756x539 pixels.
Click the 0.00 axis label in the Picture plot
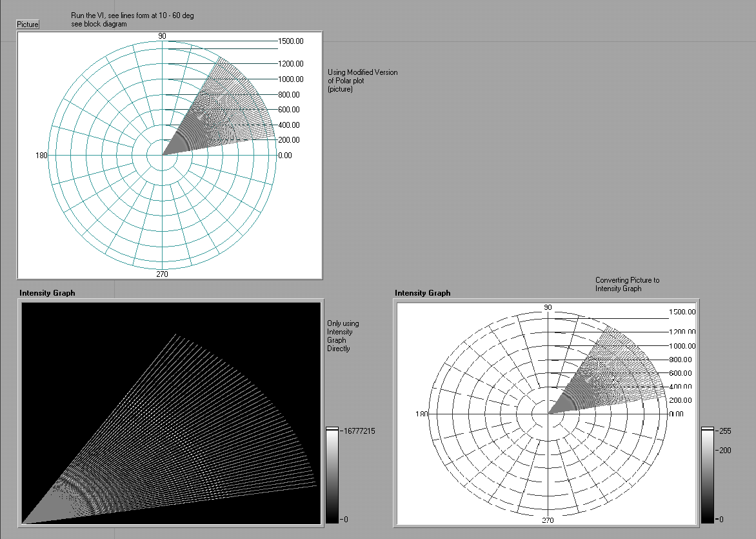tap(285, 156)
